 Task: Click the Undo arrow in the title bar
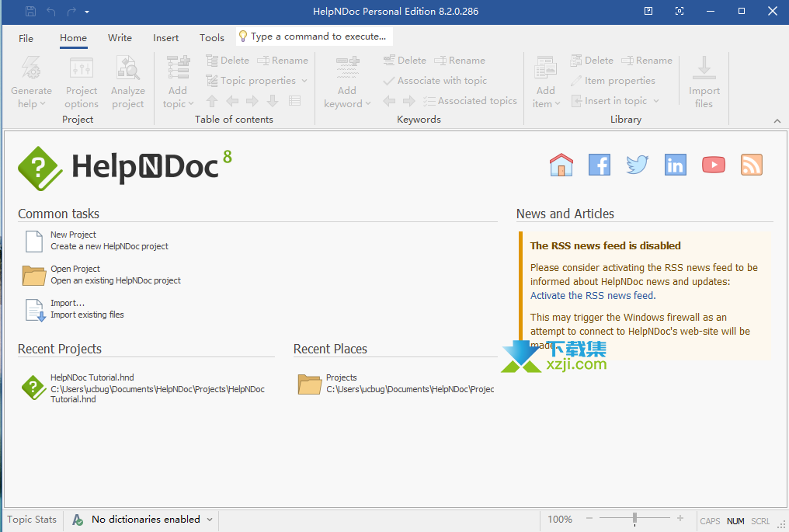pyautogui.click(x=50, y=11)
